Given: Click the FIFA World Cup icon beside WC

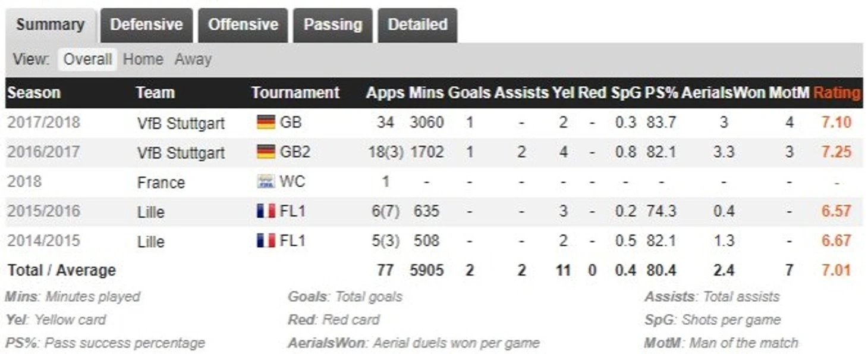Looking at the screenshot, I should click(266, 181).
